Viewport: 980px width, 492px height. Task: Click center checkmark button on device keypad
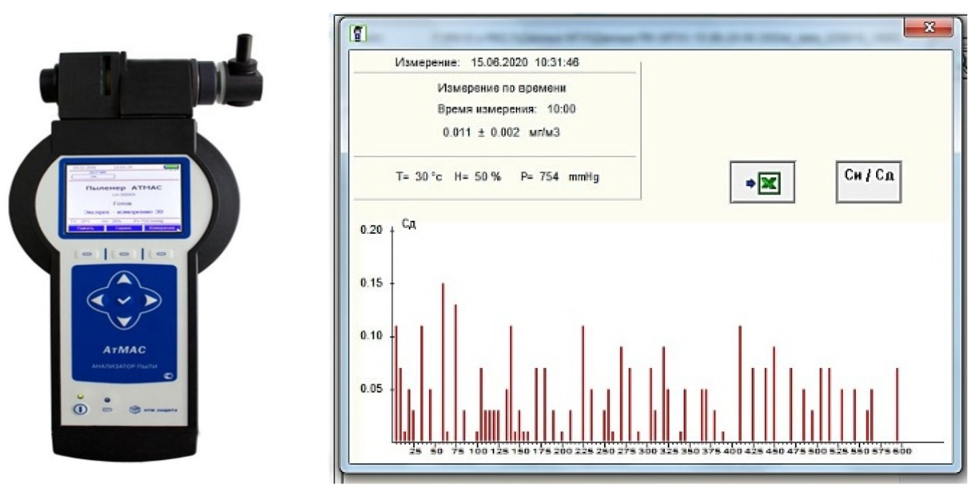point(125,301)
